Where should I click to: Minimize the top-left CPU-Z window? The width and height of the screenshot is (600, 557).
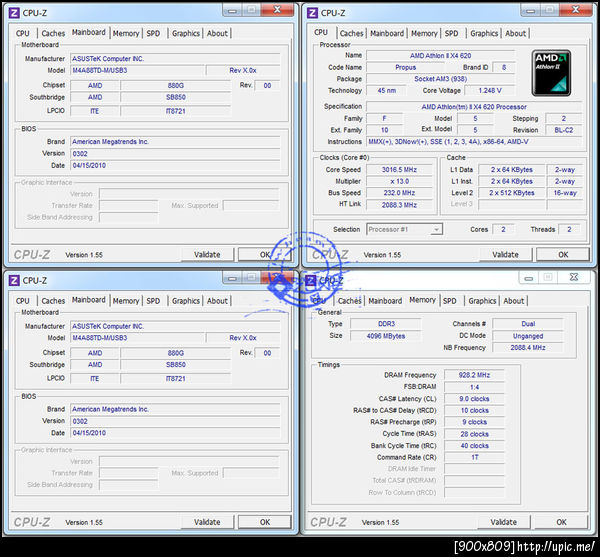pyautogui.click(x=232, y=10)
